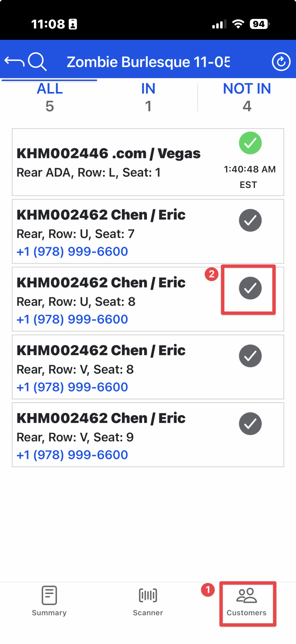Check in Row V Seat 8 ticket
The height and width of the screenshot is (644, 296).
pyautogui.click(x=250, y=356)
